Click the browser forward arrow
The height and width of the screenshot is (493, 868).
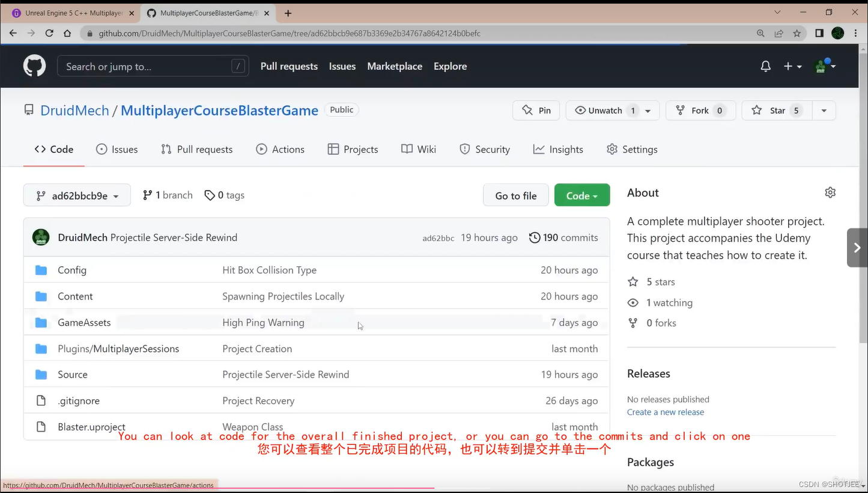click(x=31, y=34)
